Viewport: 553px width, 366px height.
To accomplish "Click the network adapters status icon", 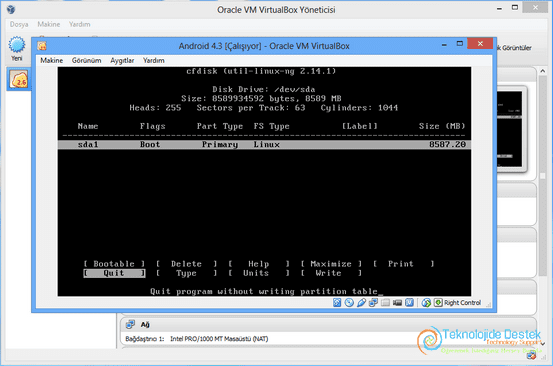I will (373, 303).
